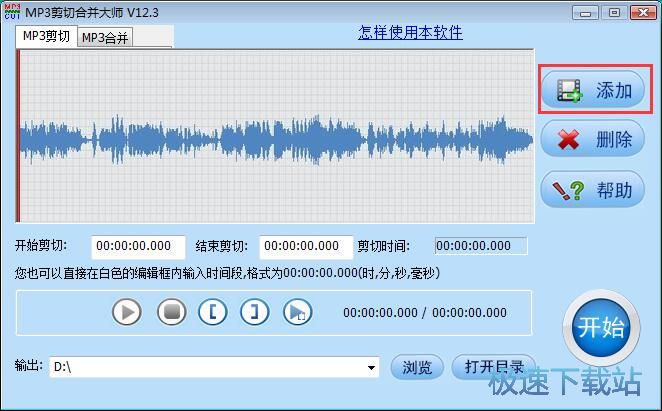Minimize the MP3剪切合并大师 window
This screenshot has width=662, height=411.
(x=585, y=13)
